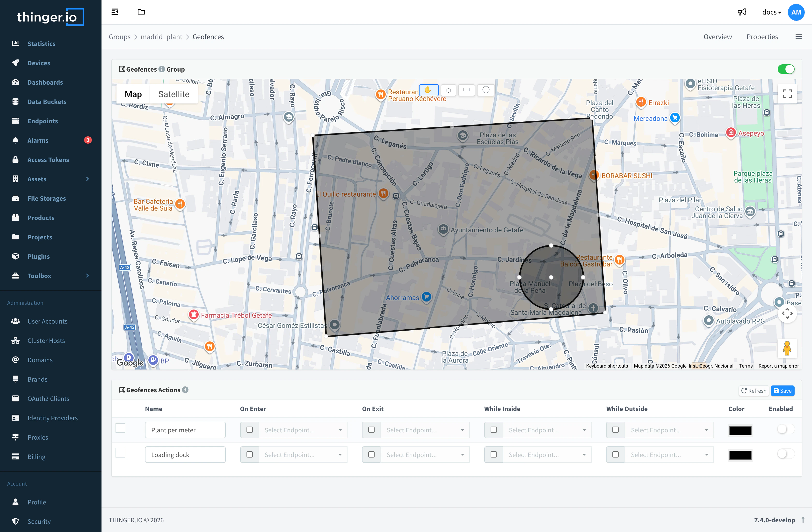Open On Exit endpoint dropdown for Loading dock
The width and height of the screenshot is (812, 532).
(425, 454)
